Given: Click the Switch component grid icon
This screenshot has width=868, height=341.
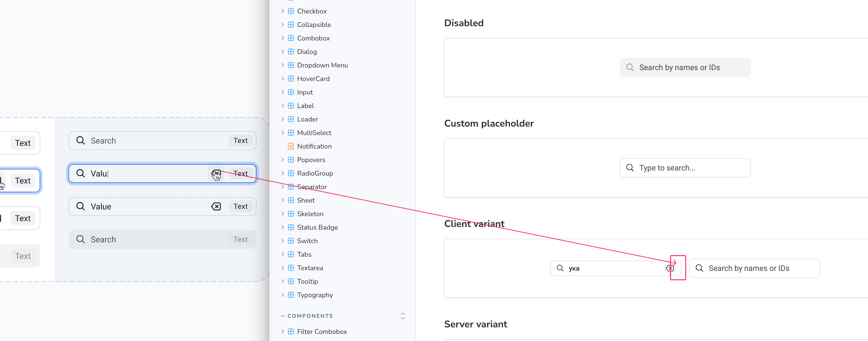Looking at the screenshot, I should [291, 241].
